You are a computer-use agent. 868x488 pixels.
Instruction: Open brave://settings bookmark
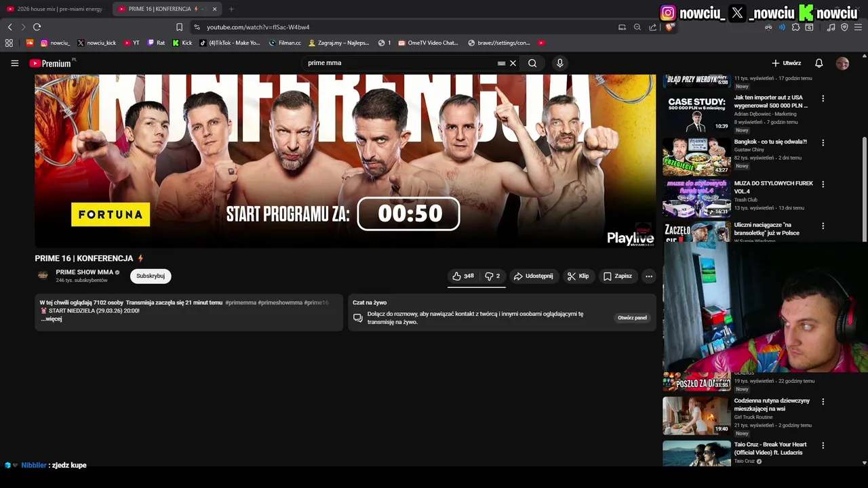[x=499, y=43]
